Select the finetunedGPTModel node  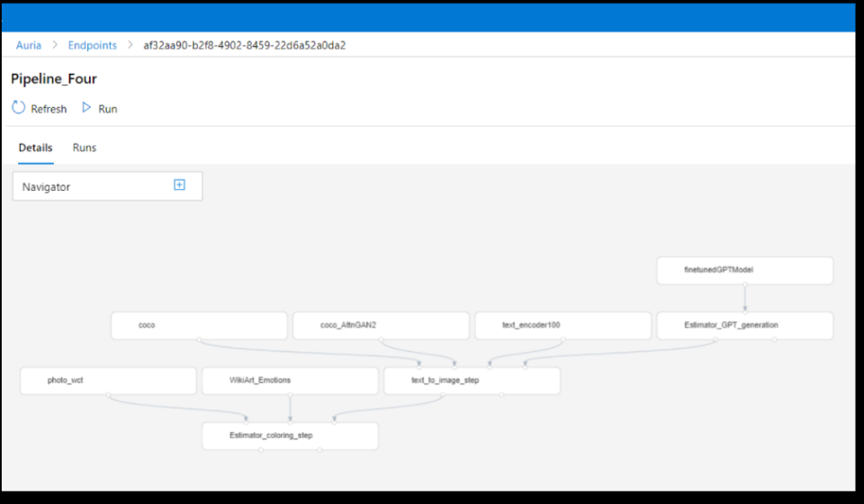[x=745, y=271]
